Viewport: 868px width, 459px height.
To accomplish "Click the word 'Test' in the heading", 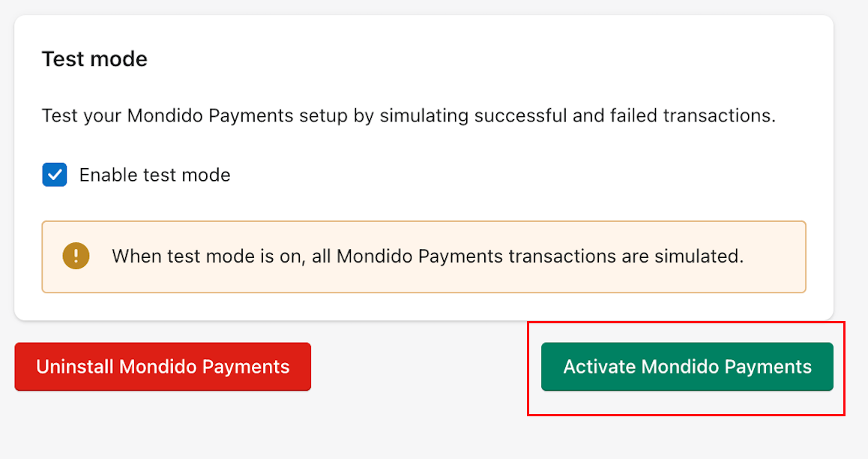I will 62,58.
